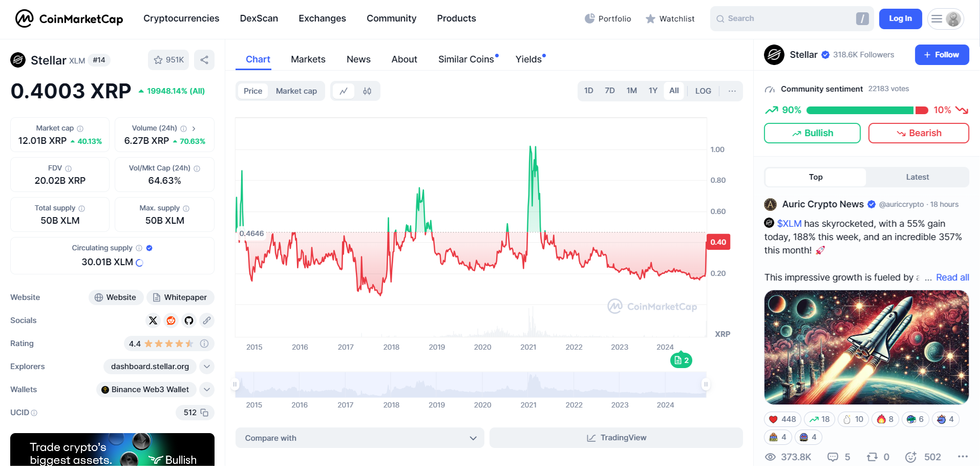980x472 pixels.
Task: Select the Chart tab
Action: 258,59
